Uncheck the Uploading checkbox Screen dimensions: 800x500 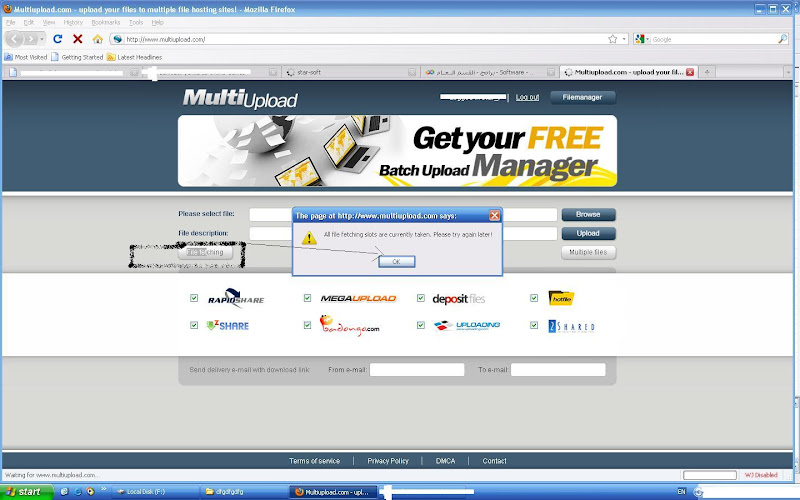pyautogui.click(x=420, y=325)
